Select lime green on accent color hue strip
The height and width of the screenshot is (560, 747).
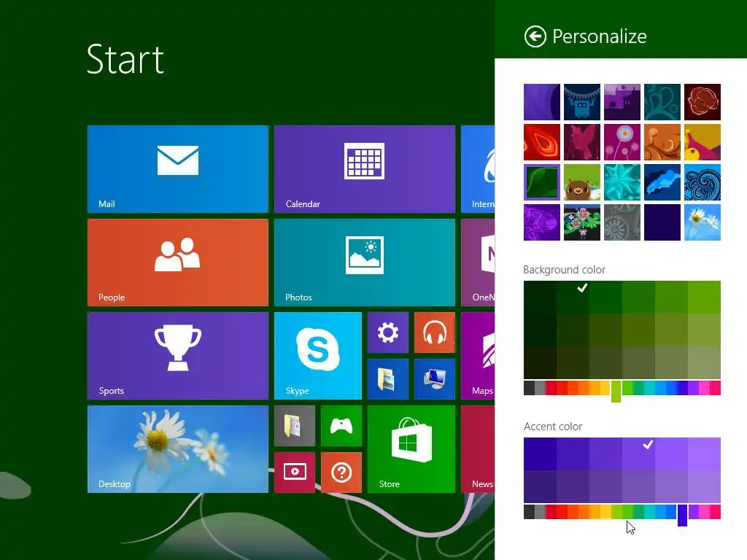coord(616,512)
